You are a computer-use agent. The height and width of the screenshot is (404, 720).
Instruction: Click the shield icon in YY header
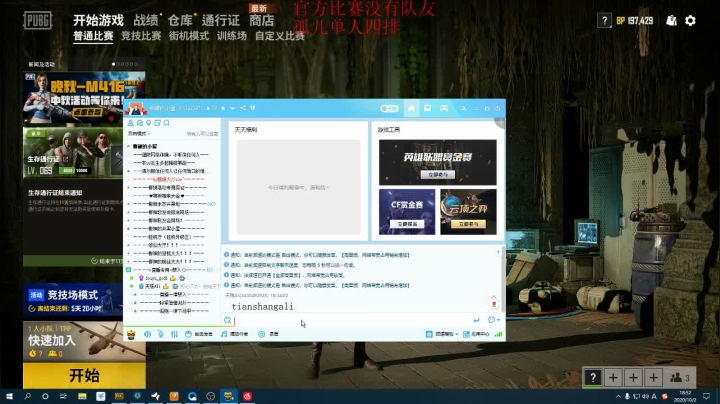[x=253, y=108]
